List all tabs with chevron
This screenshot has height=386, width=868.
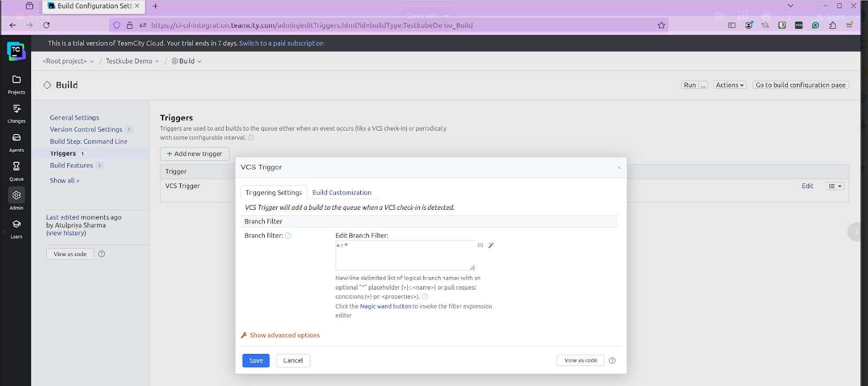pos(790,6)
